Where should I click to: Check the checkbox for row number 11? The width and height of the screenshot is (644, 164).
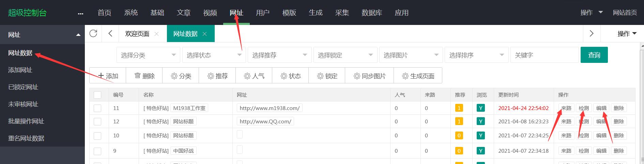97,108
